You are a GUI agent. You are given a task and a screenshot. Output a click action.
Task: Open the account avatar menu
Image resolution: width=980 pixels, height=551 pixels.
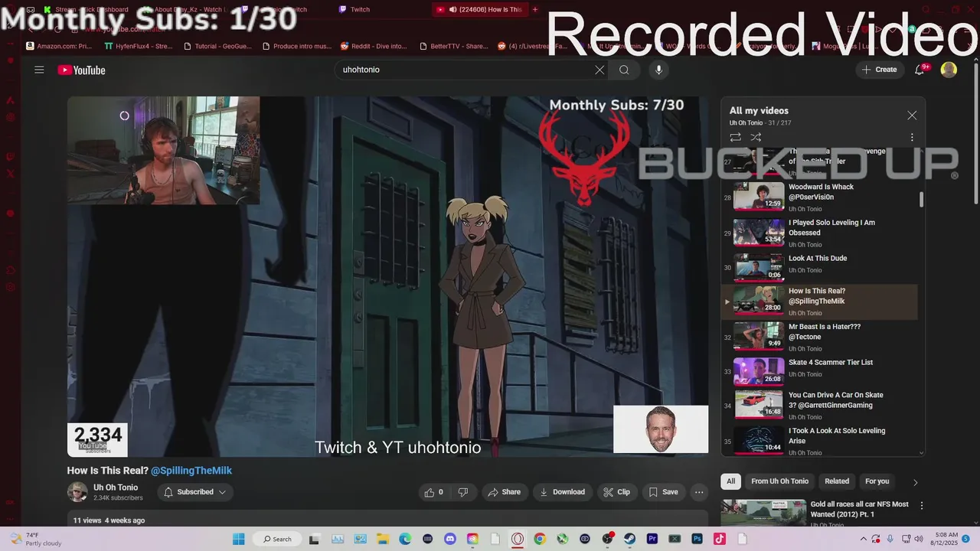[x=949, y=70]
